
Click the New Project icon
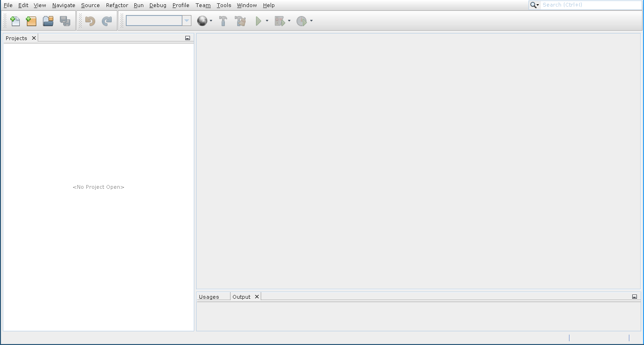pos(31,21)
